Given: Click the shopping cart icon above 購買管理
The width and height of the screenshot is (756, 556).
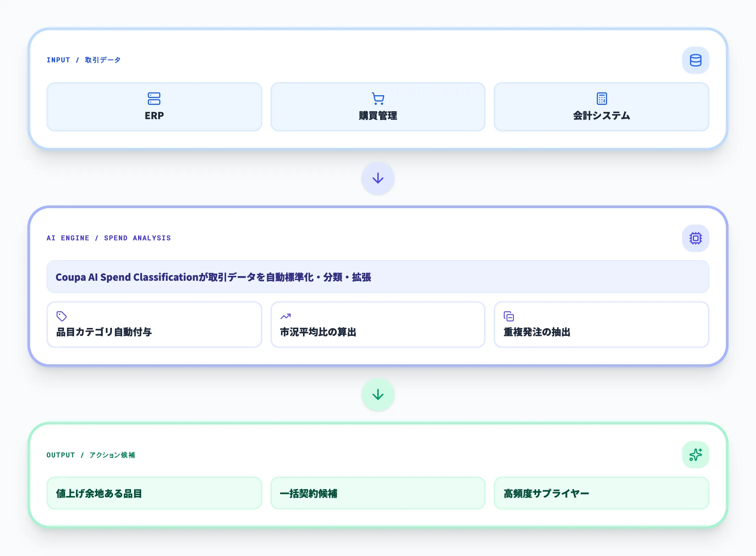Looking at the screenshot, I should pos(378,99).
